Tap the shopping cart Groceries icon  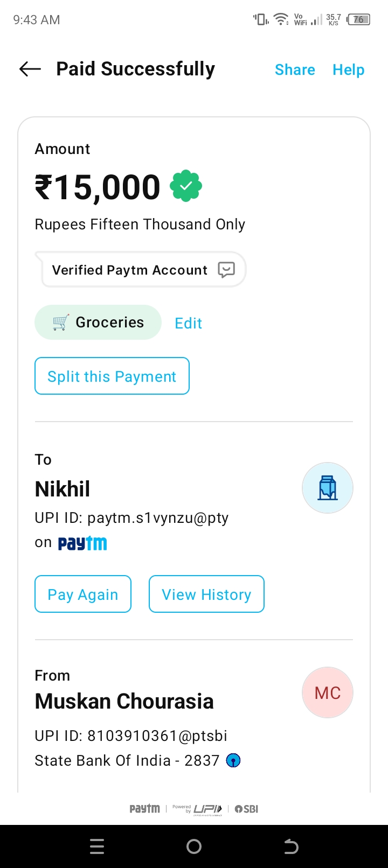coord(60,323)
